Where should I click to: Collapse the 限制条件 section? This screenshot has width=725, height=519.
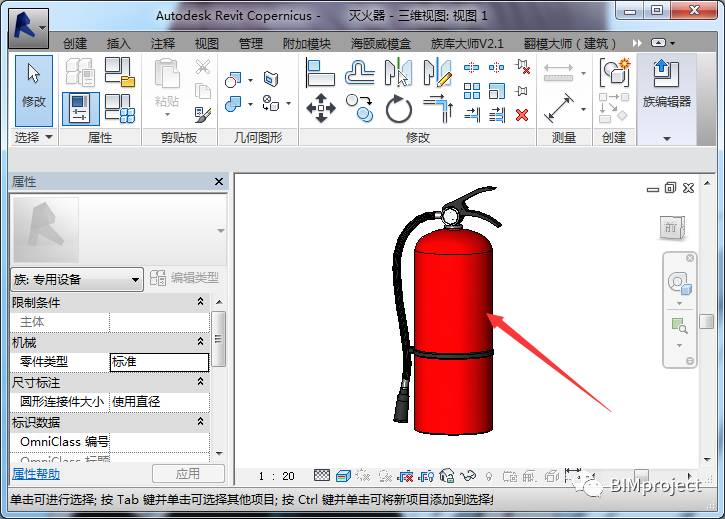200,302
